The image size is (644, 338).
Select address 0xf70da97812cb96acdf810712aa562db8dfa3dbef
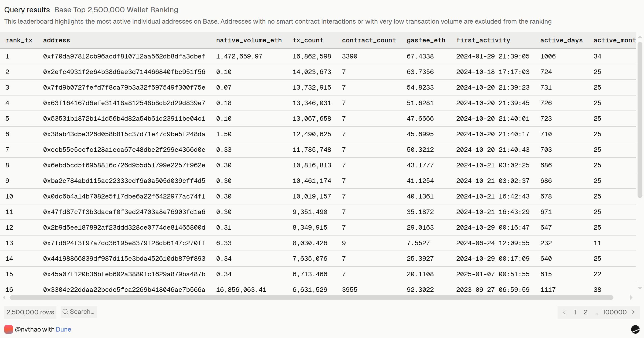pos(124,56)
